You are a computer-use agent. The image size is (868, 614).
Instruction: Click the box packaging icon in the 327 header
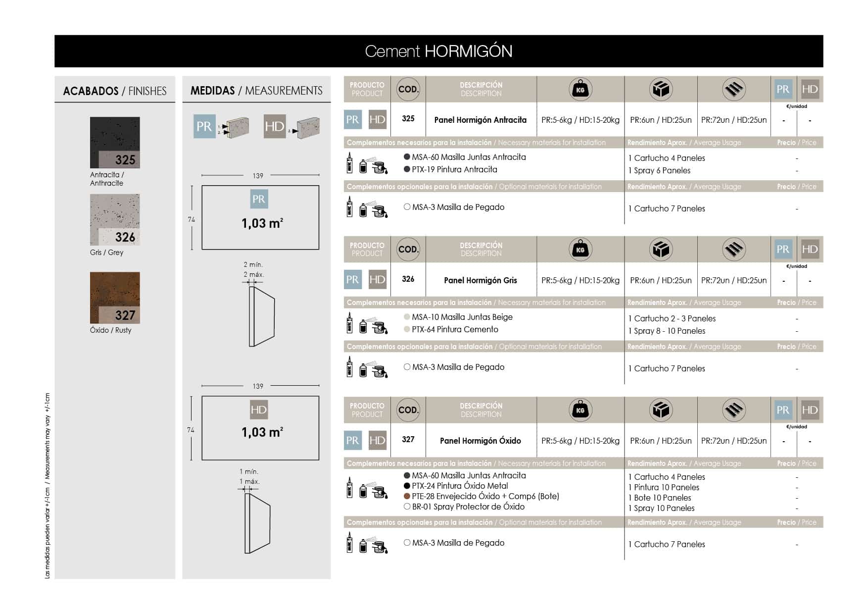click(661, 410)
